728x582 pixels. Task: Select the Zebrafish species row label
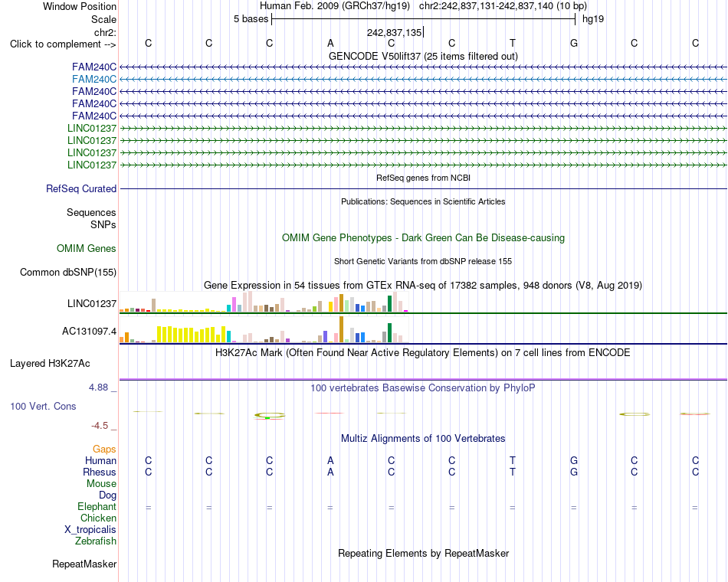[x=96, y=541]
